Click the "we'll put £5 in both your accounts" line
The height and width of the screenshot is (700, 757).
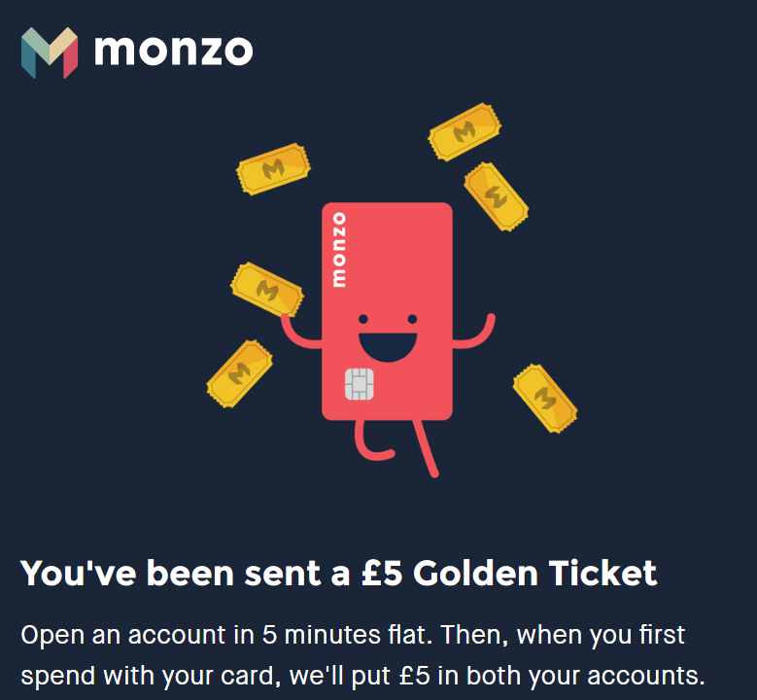coord(497,676)
